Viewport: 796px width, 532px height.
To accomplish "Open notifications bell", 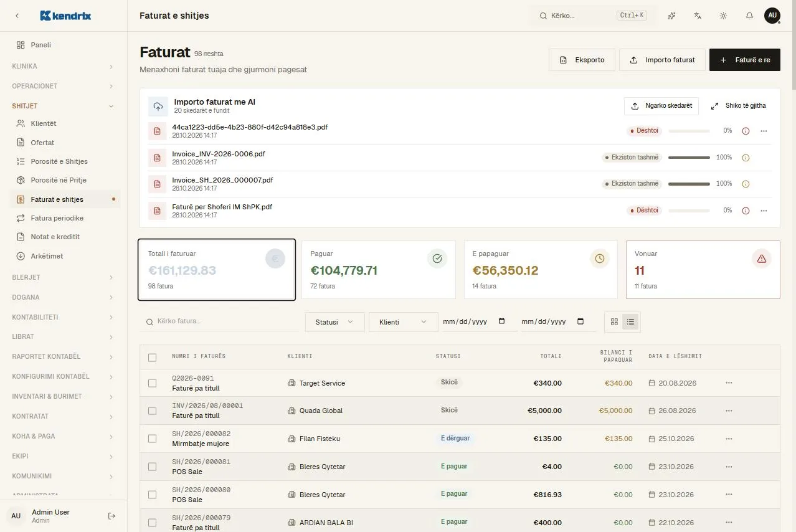I will pos(749,16).
